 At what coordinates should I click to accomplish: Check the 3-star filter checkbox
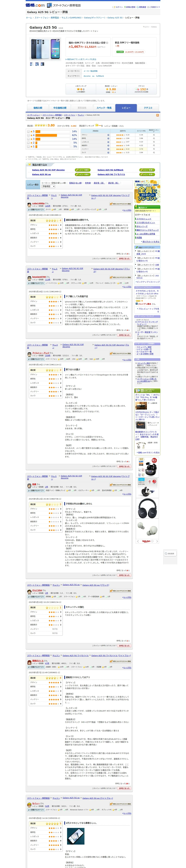pos(28,139)
